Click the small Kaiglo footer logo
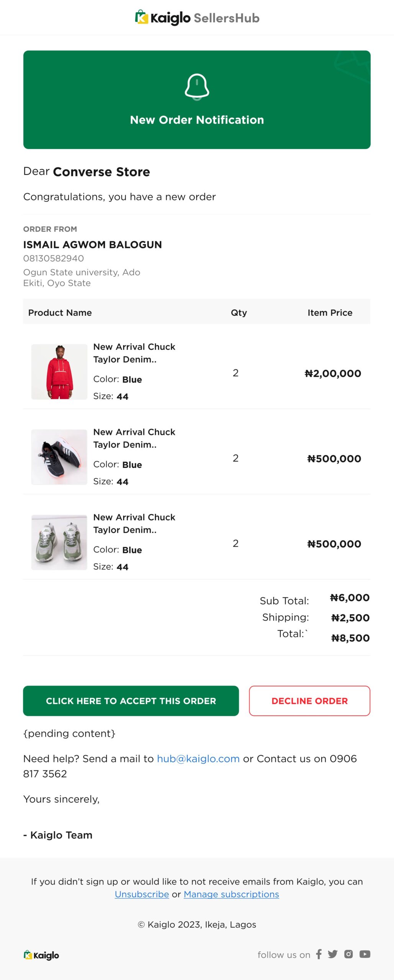Viewport: 394px width, 980px height. pyautogui.click(x=41, y=955)
